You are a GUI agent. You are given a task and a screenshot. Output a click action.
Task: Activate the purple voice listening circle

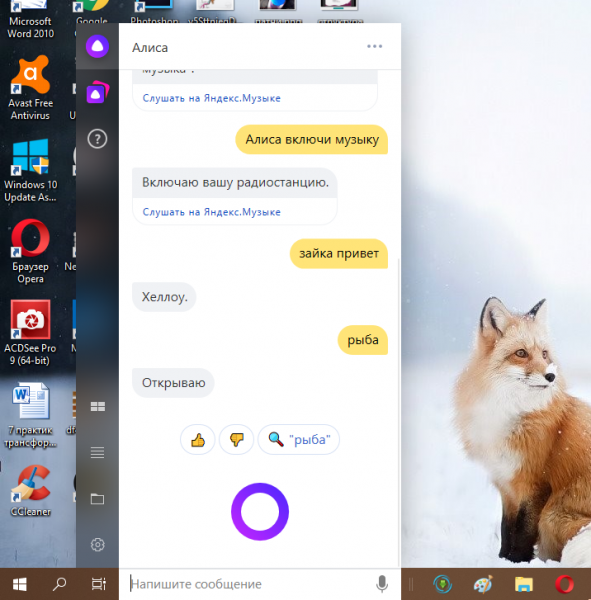tap(260, 512)
